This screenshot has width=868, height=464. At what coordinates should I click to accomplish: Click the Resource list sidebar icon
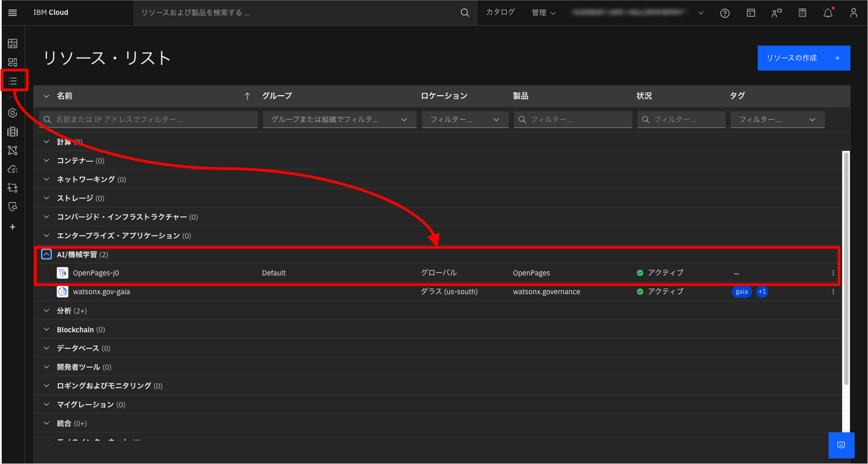13,81
